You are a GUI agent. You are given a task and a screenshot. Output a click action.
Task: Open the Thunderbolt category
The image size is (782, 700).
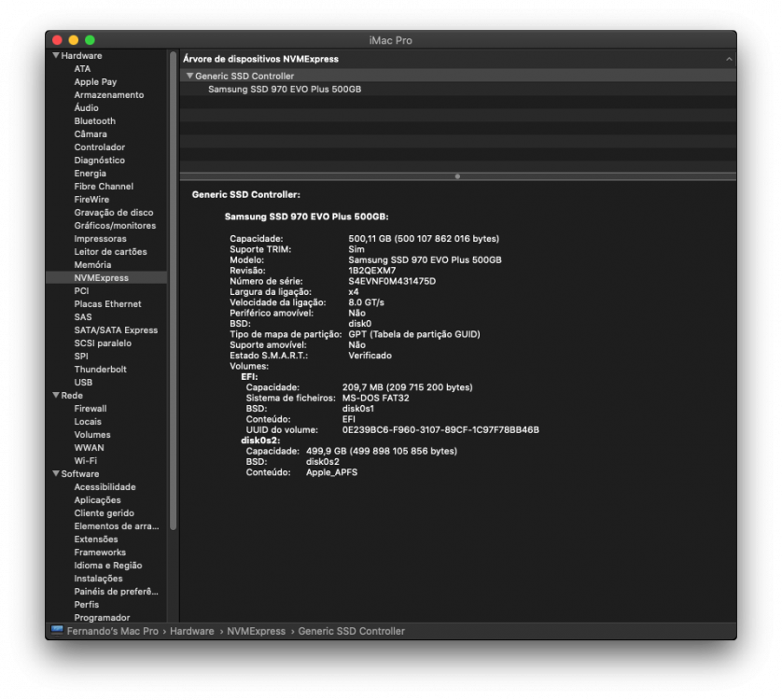click(100, 370)
